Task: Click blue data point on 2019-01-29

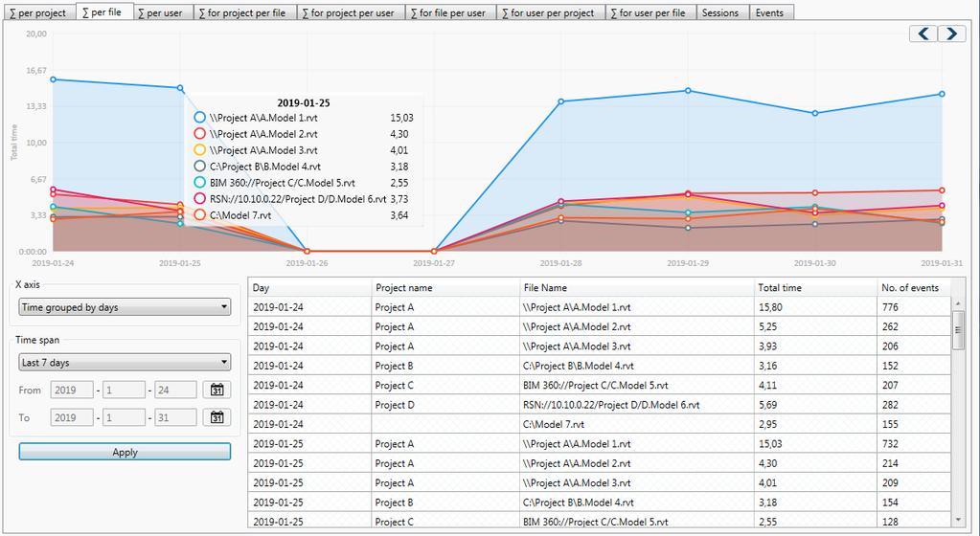Action: tap(688, 91)
